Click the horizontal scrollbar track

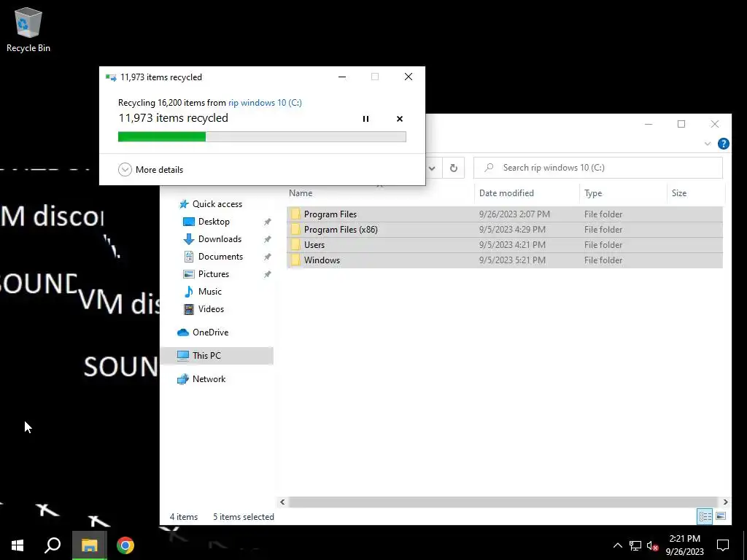(503, 502)
